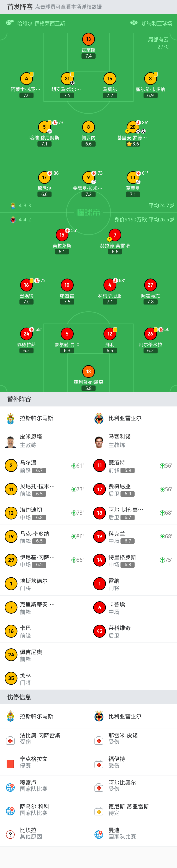The image size is (177, 868).
Task: Click the question mark icon beside 比埃拉
Action: (x=10, y=834)
